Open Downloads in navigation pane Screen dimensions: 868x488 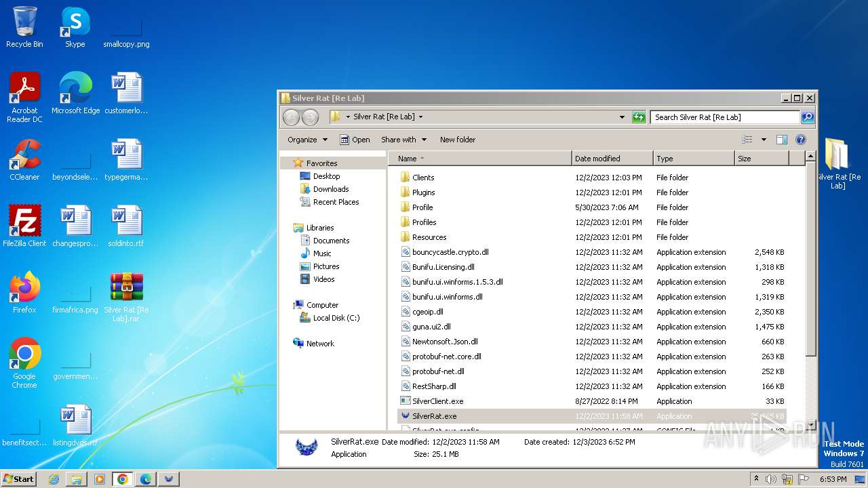point(331,189)
